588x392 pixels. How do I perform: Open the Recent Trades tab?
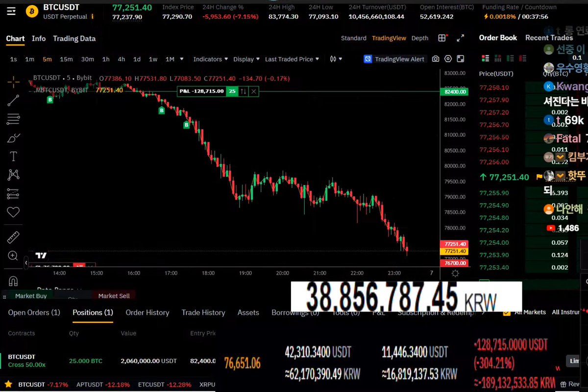click(549, 38)
